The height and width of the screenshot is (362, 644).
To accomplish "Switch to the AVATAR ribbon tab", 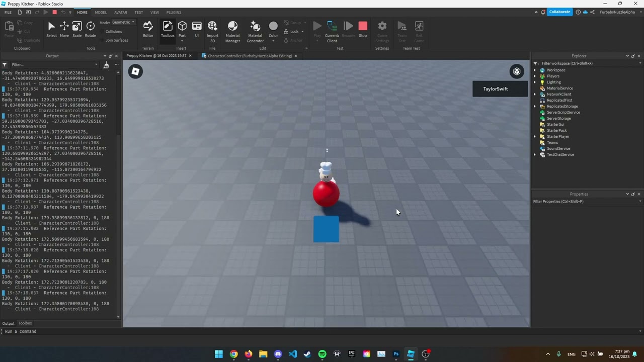I will point(121,12).
